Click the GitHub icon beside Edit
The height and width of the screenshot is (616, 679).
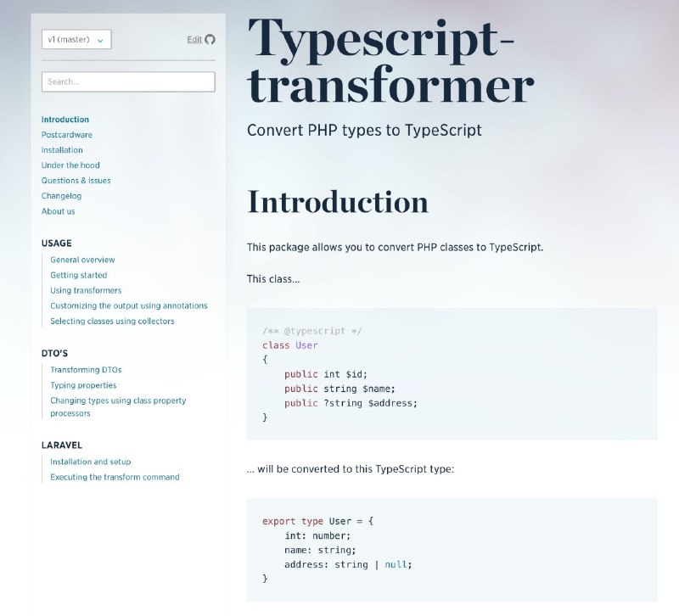coord(210,39)
